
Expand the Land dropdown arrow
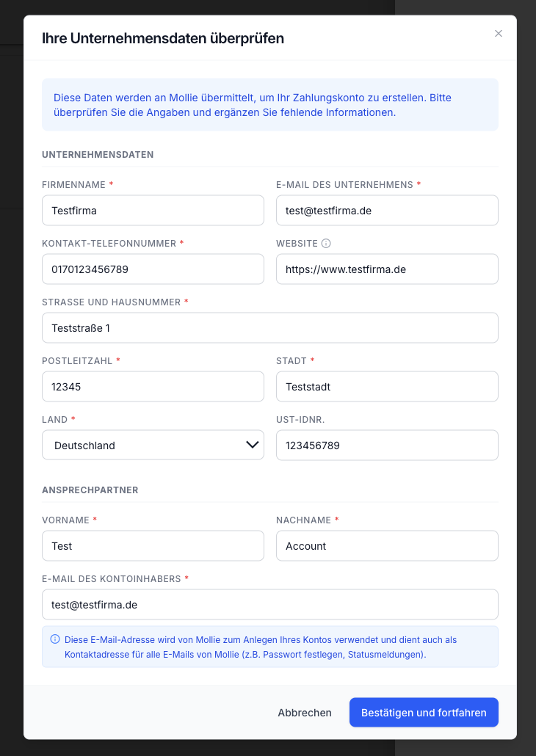click(253, 445)
